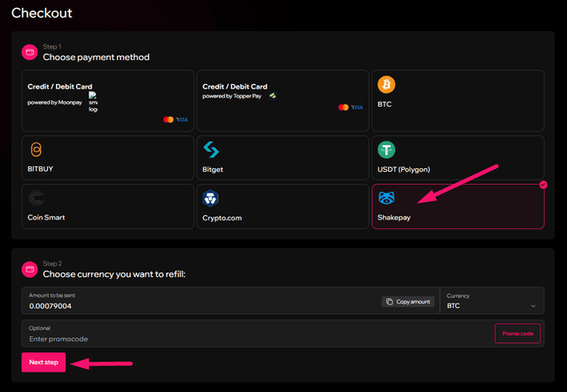Click 'Choose currency you want to refill:' text

click(114, 274)
